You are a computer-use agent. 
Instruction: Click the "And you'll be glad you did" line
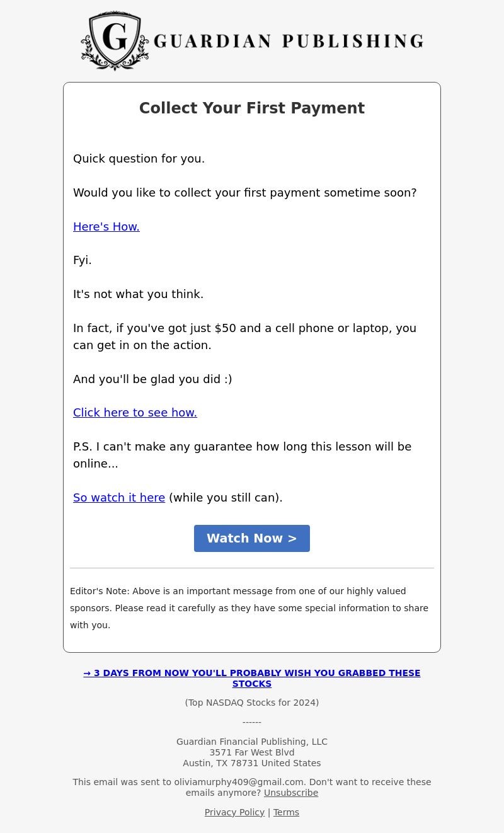point(152,379)
